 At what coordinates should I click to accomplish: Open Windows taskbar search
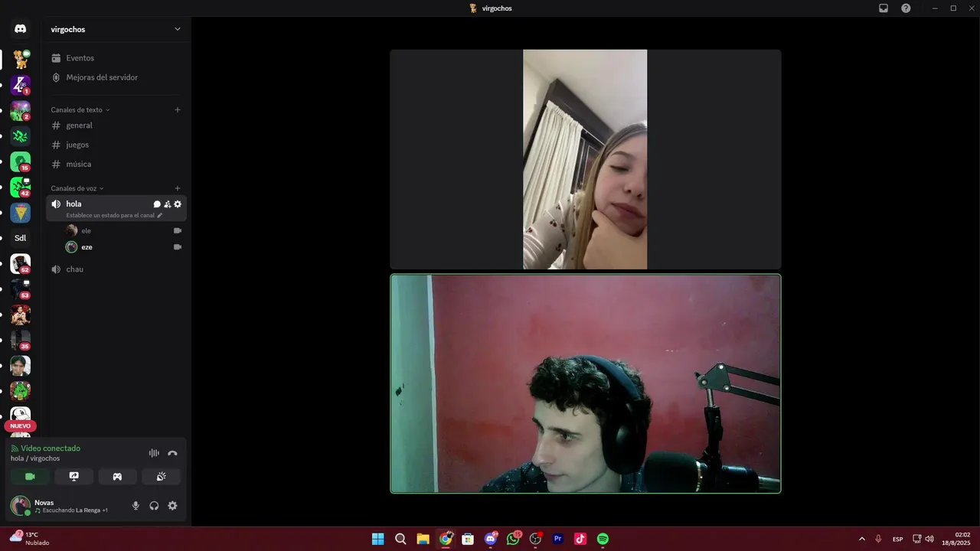(400, 539)
